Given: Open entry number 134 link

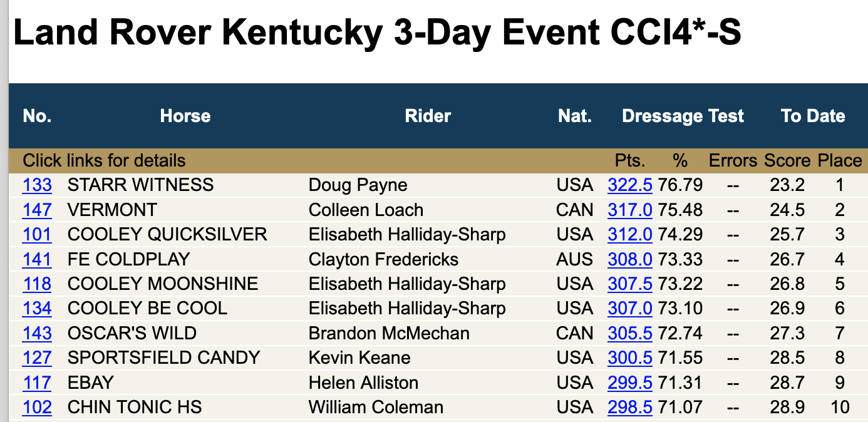Looking at the screenshot, I should point(37,309).
